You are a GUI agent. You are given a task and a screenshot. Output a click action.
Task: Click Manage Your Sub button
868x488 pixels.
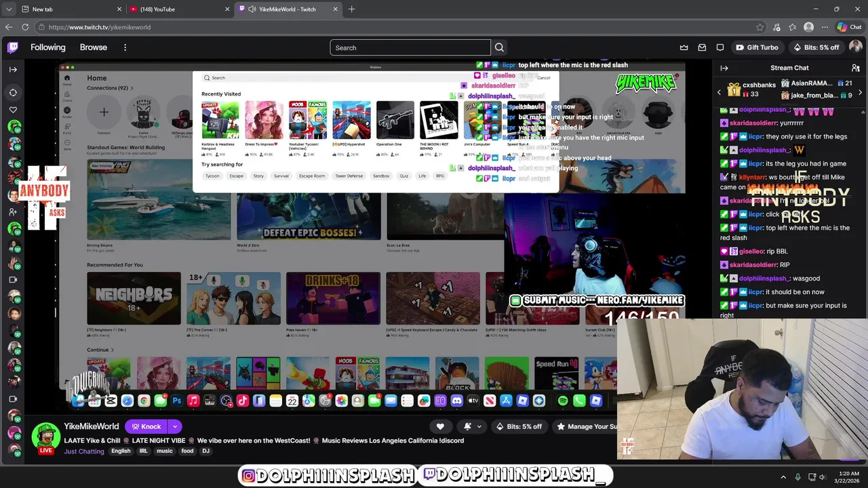coord(587,426)
